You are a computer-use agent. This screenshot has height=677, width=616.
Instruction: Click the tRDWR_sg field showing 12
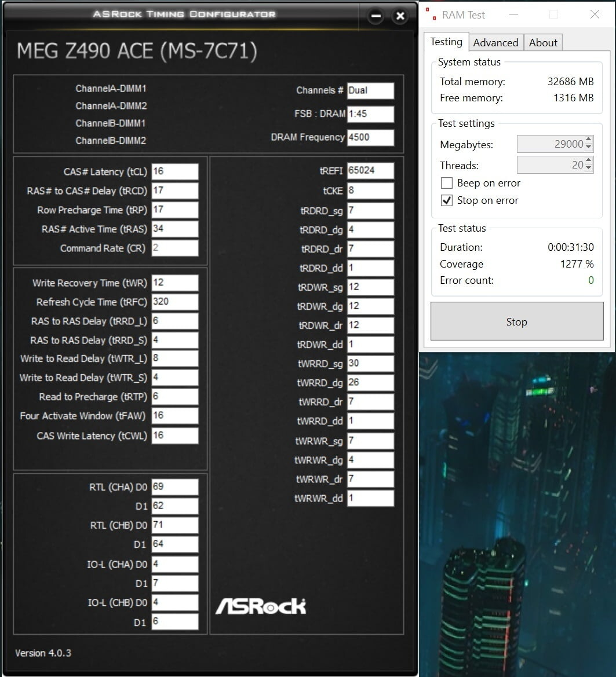[x=371, y=287]
